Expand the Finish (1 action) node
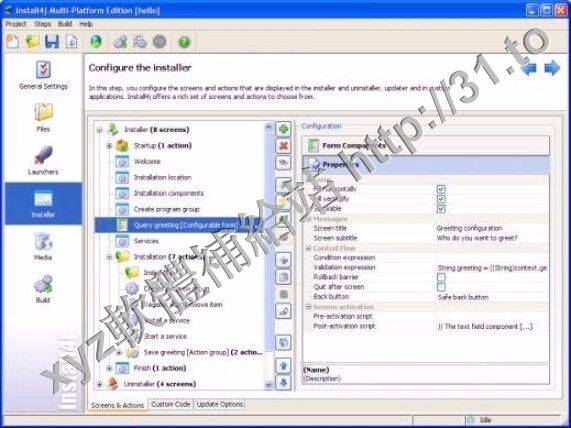571x428 pixels. click(x=109, y=368)
